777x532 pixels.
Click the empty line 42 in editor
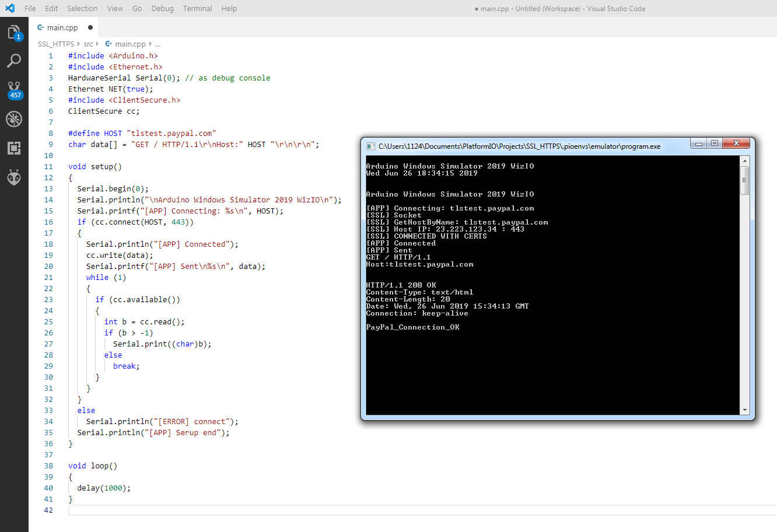pos(422,510)
